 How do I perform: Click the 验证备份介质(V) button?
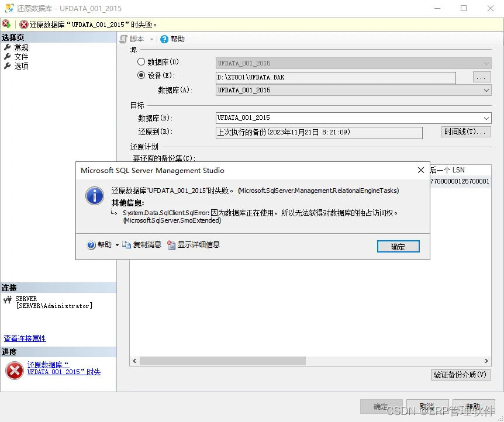point(461,375)
